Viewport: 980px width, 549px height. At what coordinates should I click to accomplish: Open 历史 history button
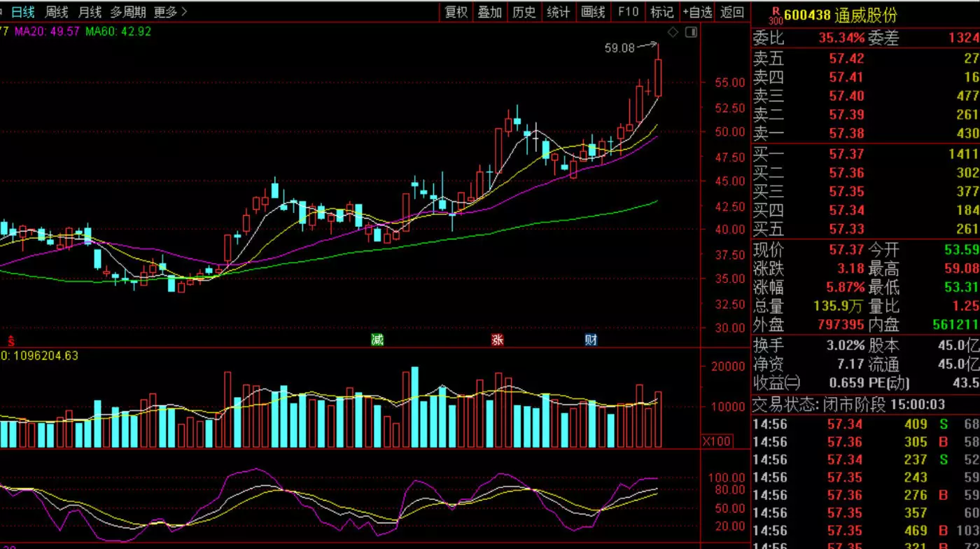point(524,12)
